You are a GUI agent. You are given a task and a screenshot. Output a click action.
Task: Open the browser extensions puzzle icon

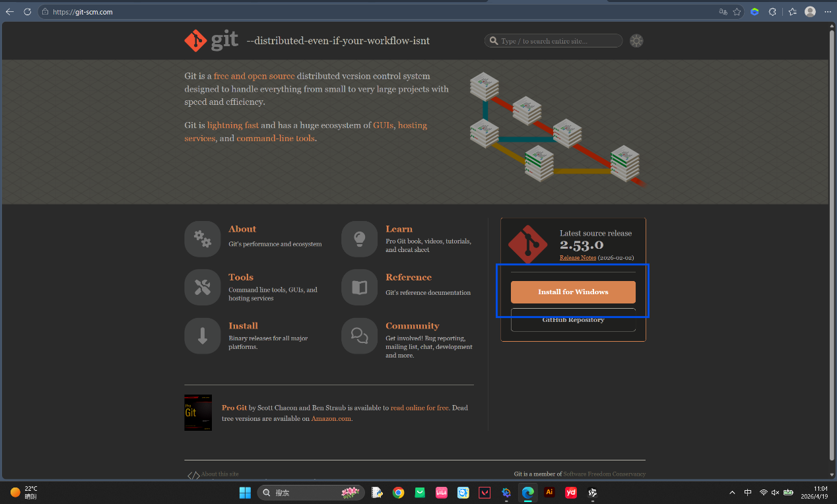[773, 12]
